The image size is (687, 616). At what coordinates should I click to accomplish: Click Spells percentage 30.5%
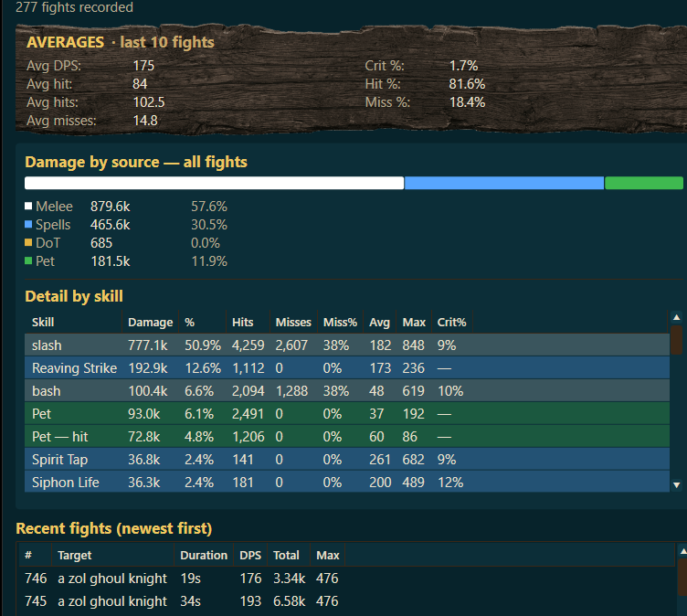coord(209,225)
